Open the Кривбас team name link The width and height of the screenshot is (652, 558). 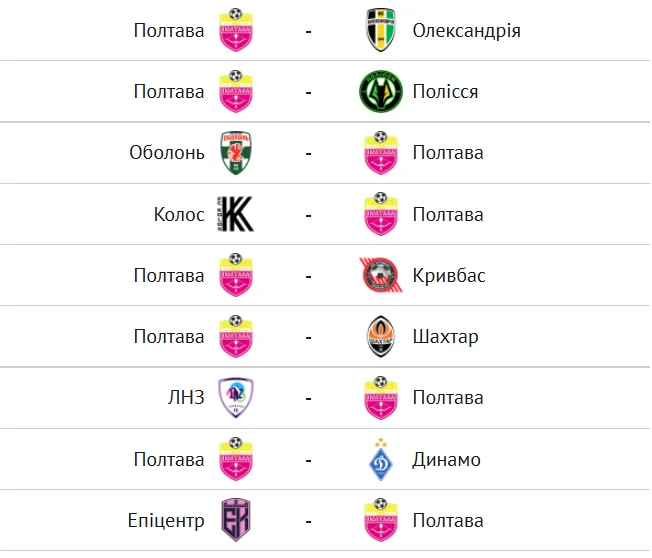pyautogui.click(x=449, y=276)
